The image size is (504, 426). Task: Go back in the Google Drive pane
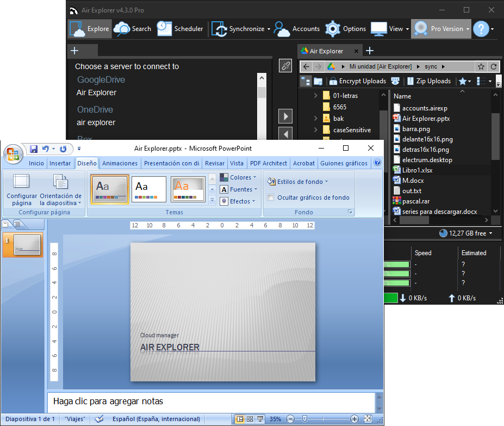click(306, 66)
